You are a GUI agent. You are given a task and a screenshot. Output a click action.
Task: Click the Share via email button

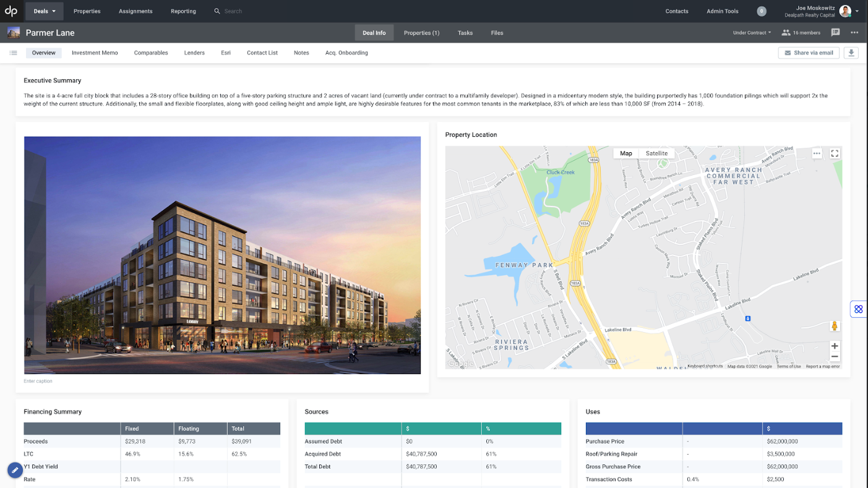tap(809, 53)
